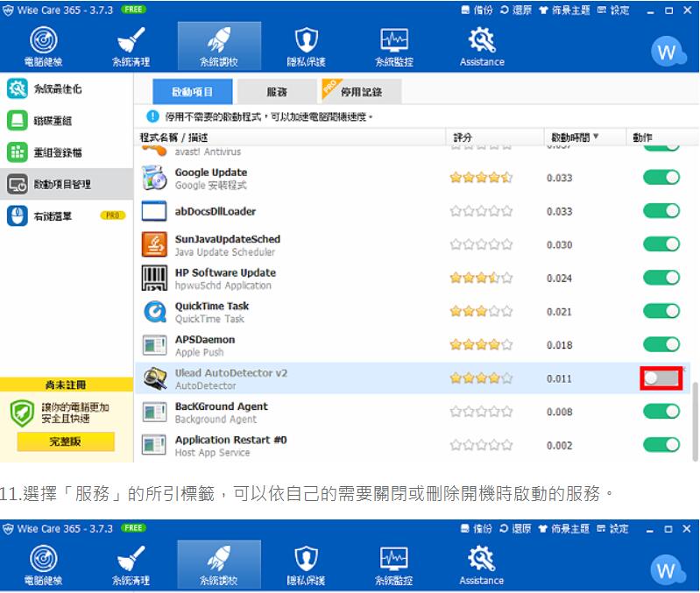Click the startup list vertical scrollbar

coord(695,420)
